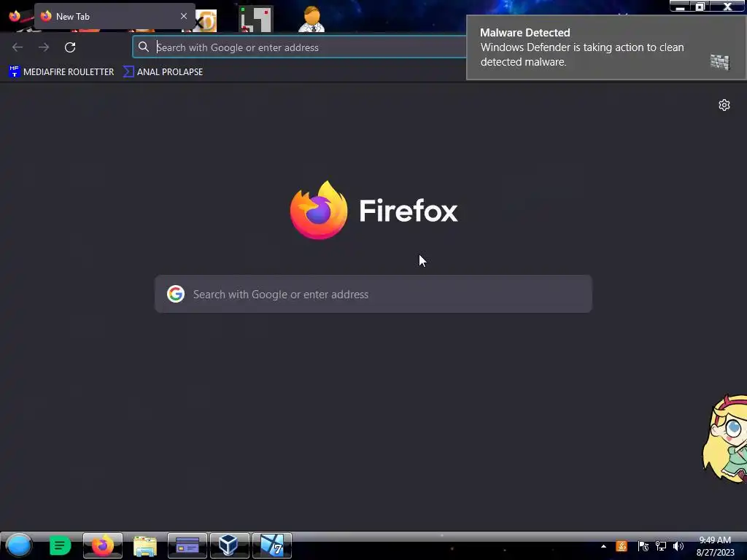Click the magnifier icon in the address bar
This screenshot has height=560, width=747.
(144, 47)
